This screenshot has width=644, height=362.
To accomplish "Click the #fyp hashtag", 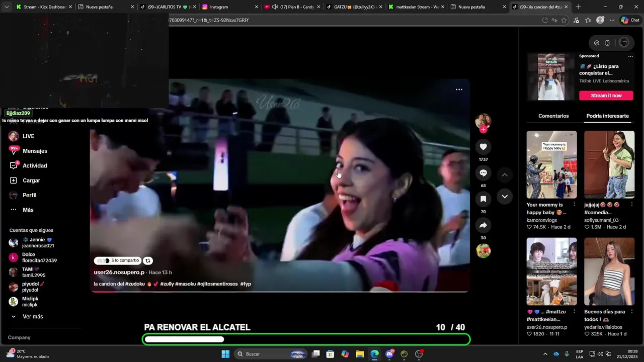I will [246, 284].
